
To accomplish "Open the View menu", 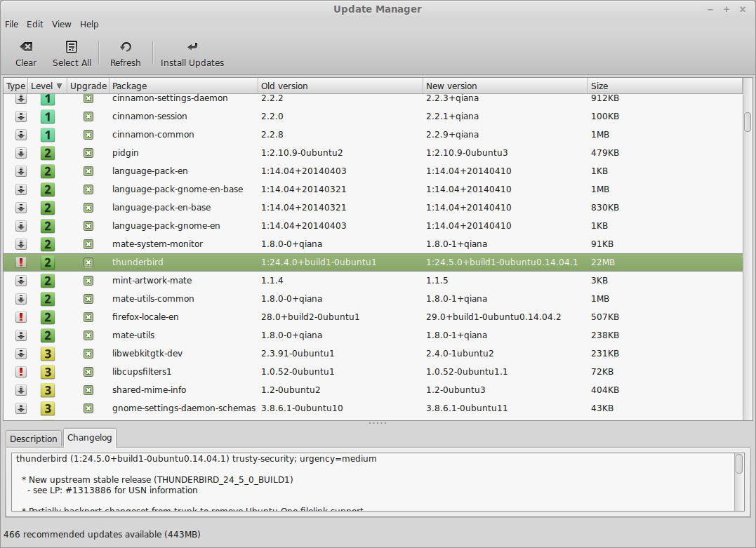I will (x=61, y=24).
